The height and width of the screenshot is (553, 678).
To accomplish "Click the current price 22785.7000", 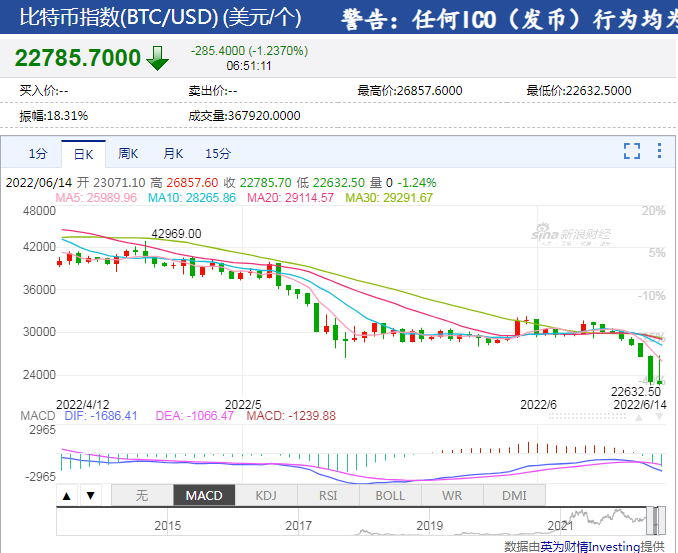I will (x=78, y=58).
